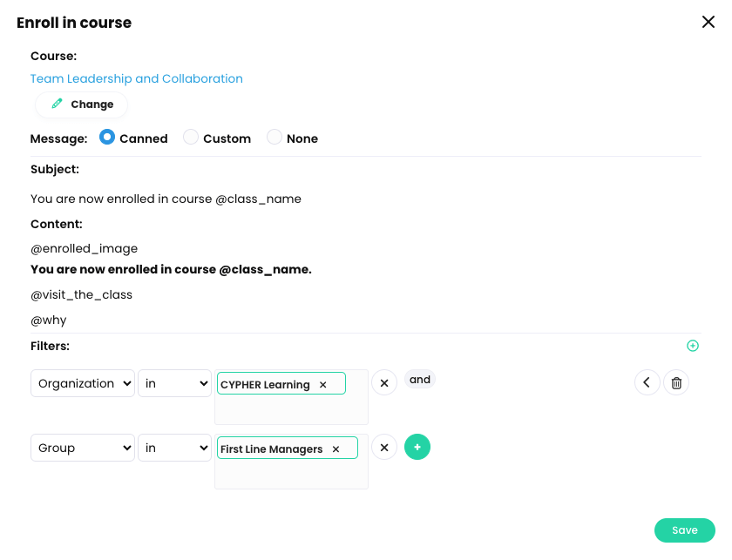
Task: Open filter options with the circled plus icon
Action: 693,346
